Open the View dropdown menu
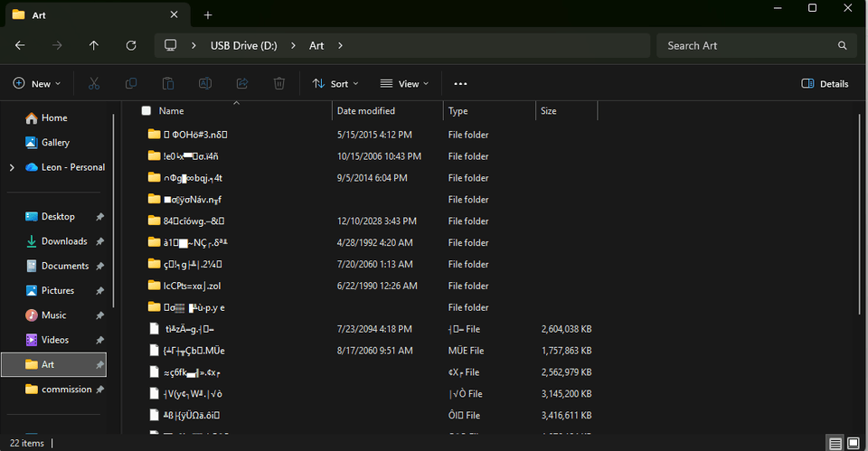 coord(404,83)
